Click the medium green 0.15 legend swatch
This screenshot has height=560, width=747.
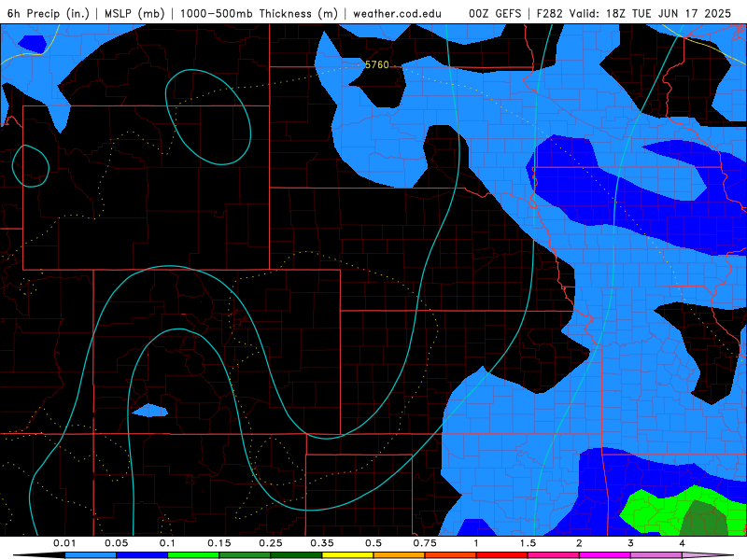click(245, 555)
